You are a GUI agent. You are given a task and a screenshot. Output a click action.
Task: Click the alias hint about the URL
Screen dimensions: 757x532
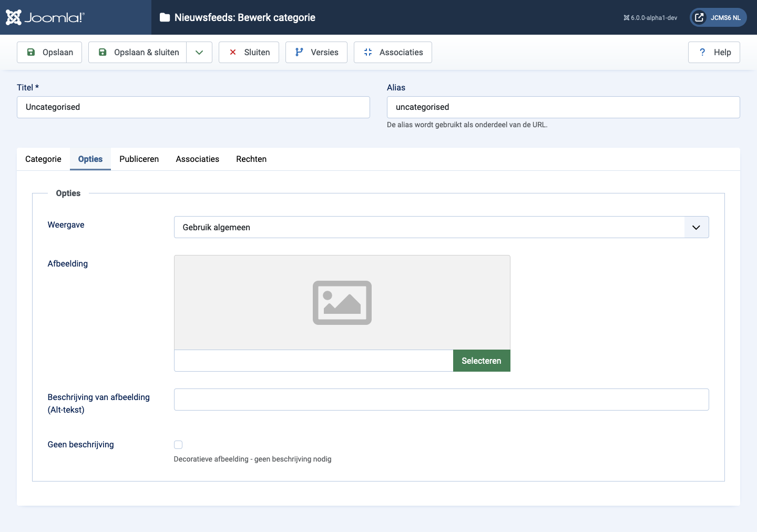(x=467, y=125)
